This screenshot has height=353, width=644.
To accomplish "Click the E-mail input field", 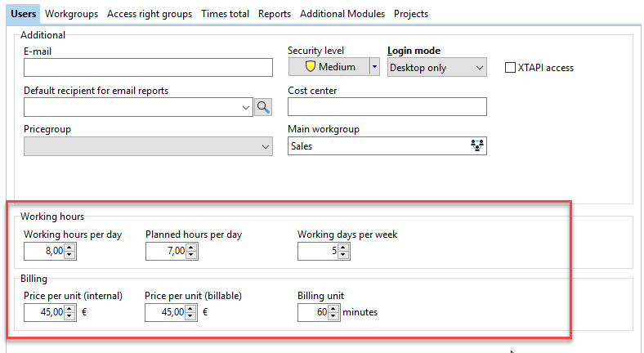I will 147,67.
